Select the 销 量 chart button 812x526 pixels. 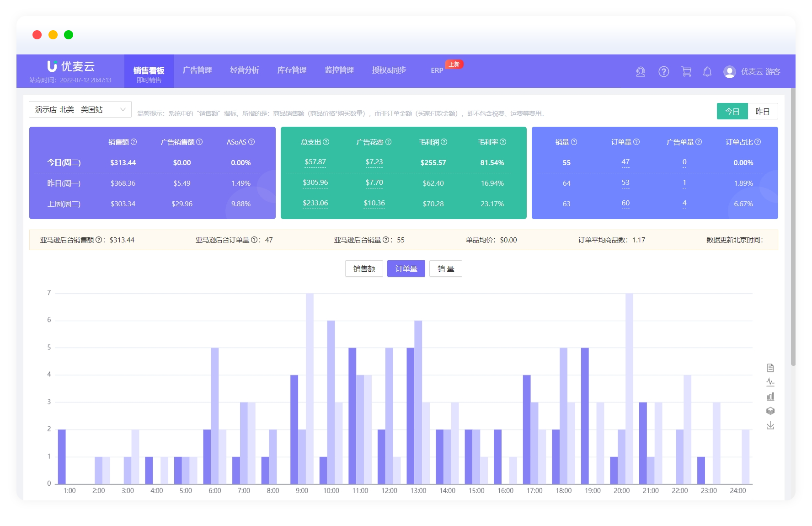point(445,269)
